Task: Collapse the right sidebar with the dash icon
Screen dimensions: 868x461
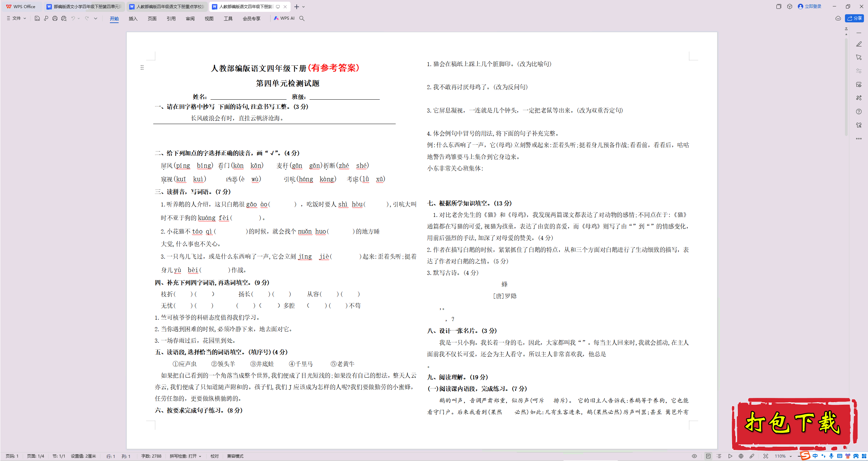Action: point(859,33)
